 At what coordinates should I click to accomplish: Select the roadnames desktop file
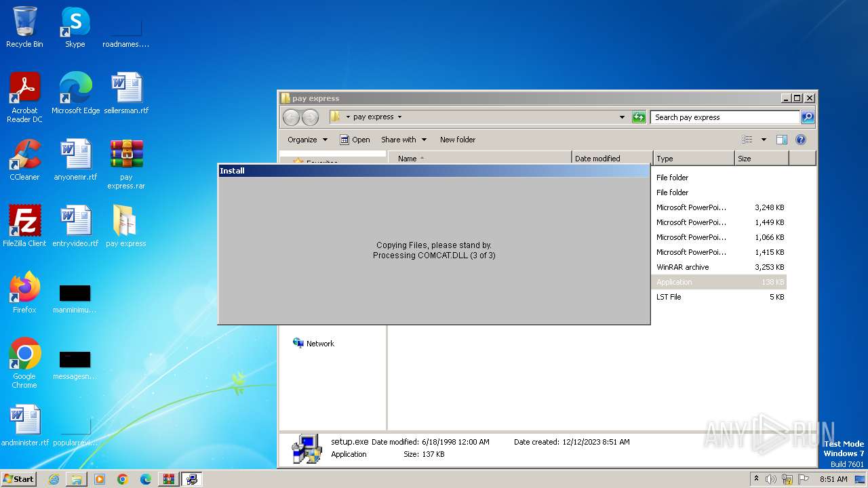[125, 31]
